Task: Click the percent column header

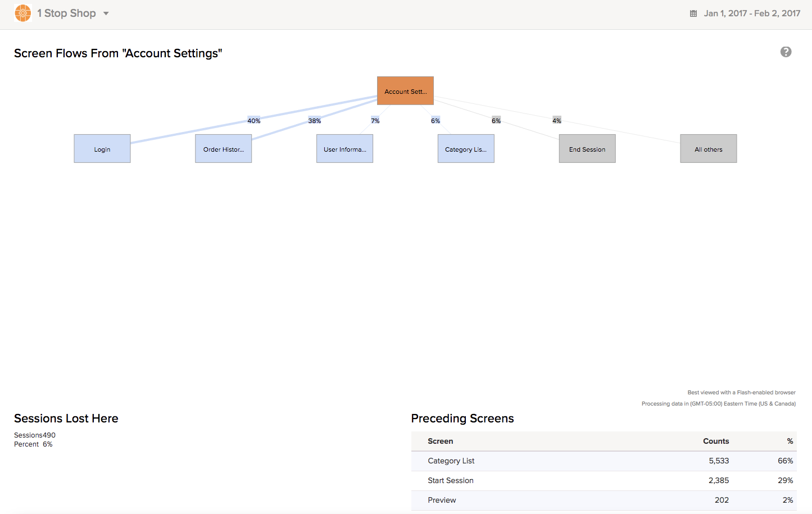Action: click(x=790, y=441)
